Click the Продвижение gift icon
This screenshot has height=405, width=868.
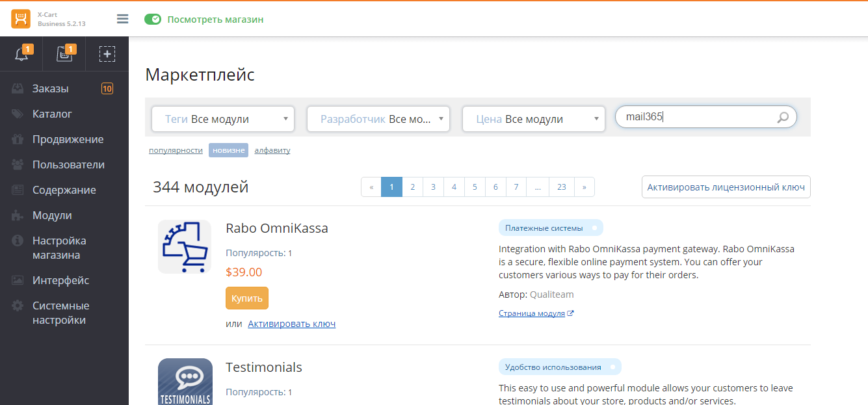[18, 139]
